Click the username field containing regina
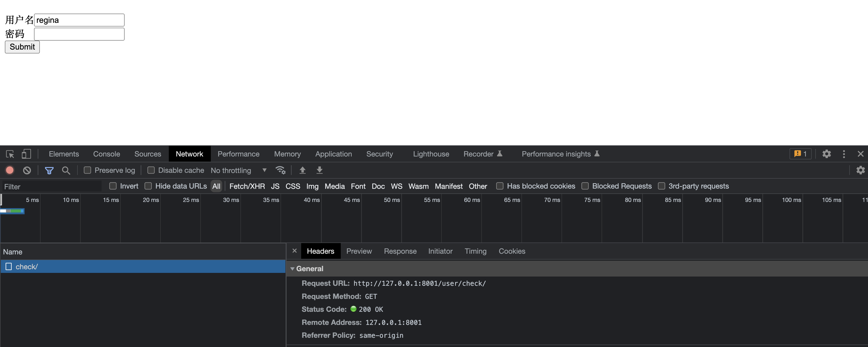 pos(79,20)
